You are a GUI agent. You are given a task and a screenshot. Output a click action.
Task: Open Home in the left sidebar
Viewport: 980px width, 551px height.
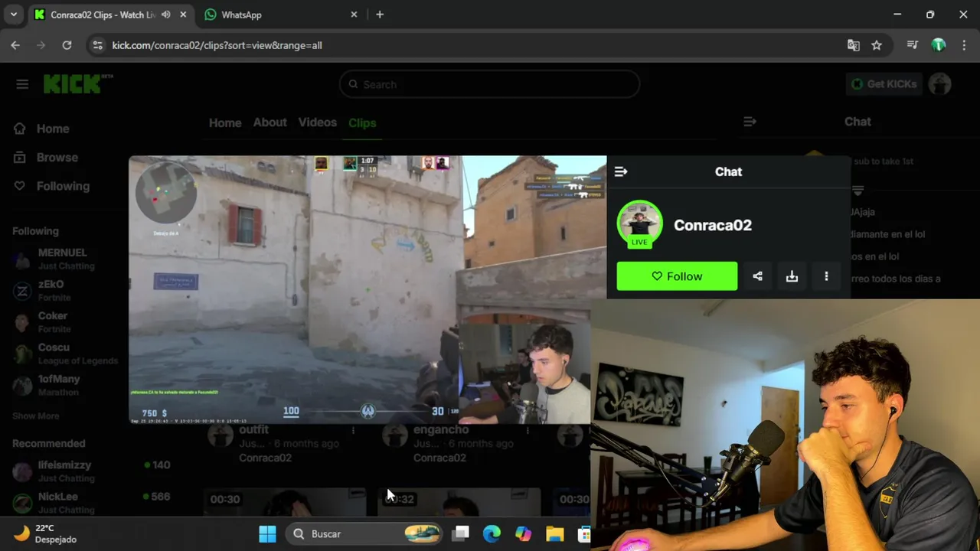pyautogui.click(x=42, y=129)
